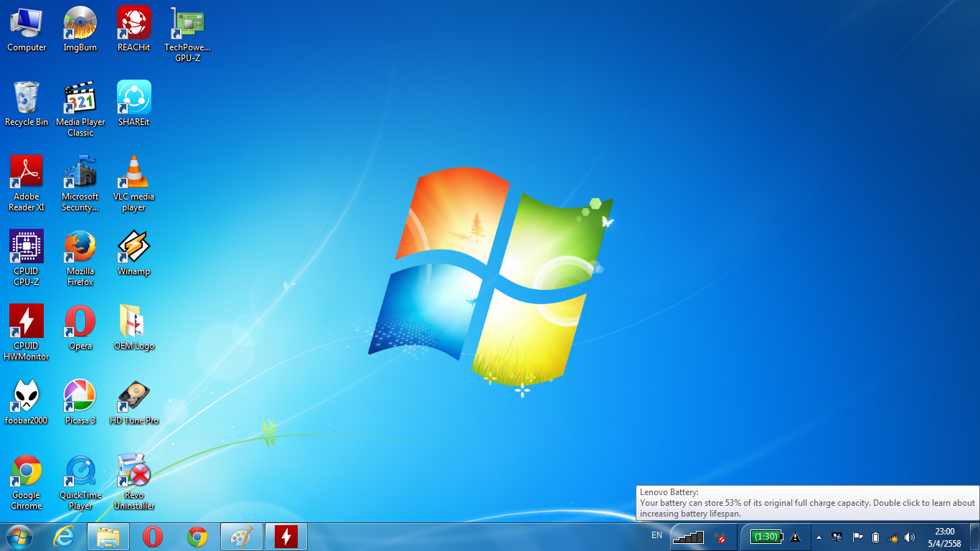
Task: Select the Google Chrome desktop shortcut
Action: point(27,482)
